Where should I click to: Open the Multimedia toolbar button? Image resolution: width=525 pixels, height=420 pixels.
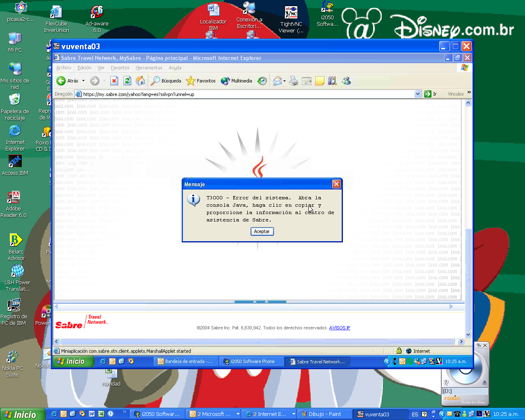236,81
